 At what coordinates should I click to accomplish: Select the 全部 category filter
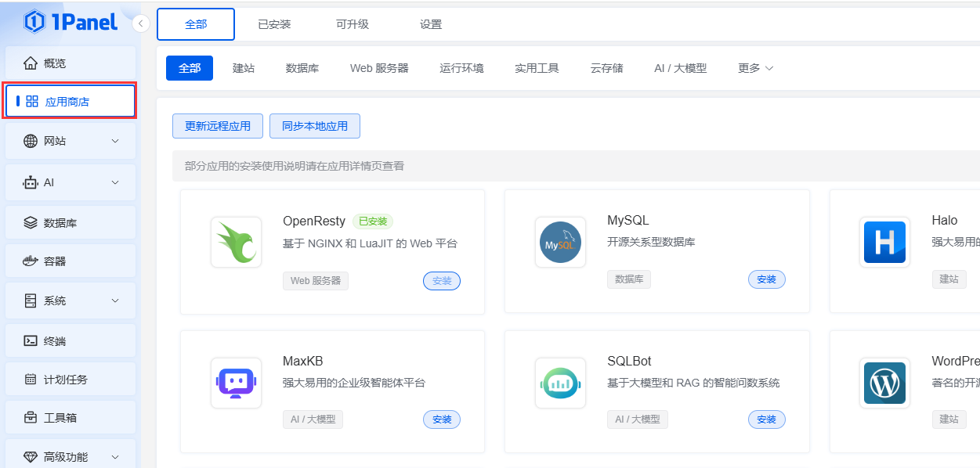click(x=190, y=68)
